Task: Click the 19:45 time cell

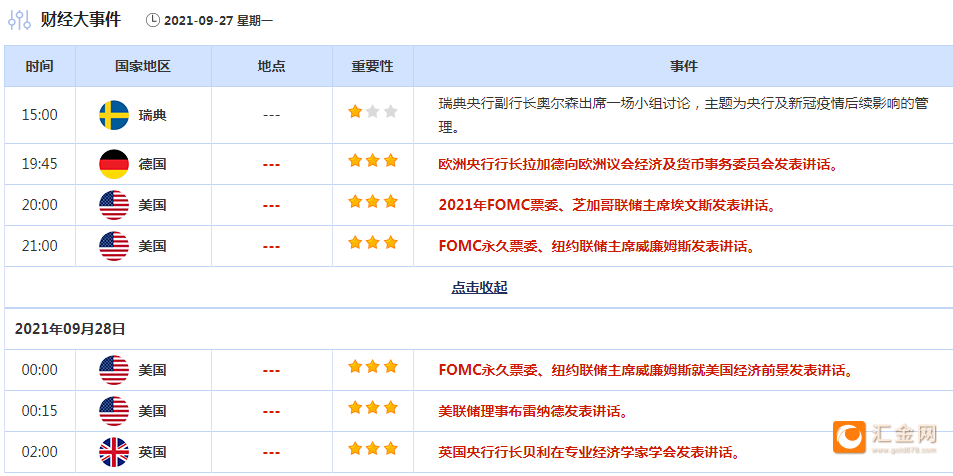Action: (40, 164)
